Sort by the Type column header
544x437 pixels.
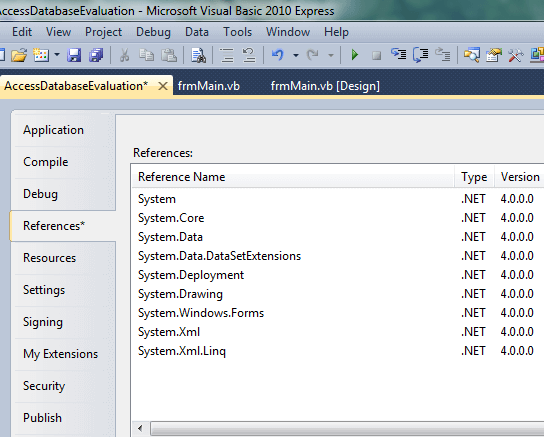coord(474,177)
